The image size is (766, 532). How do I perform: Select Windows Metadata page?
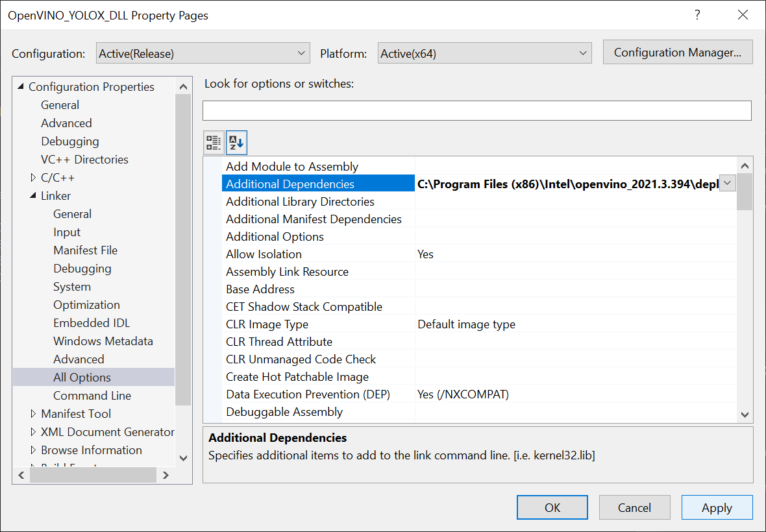103,341
